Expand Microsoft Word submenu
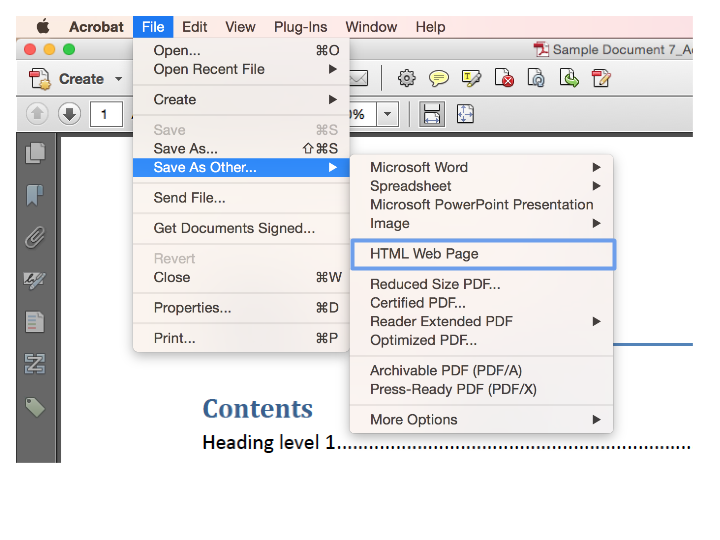Image resolution: width=720 pixels, height=540 pixels. pyautogui.click(x=596, y=167)
